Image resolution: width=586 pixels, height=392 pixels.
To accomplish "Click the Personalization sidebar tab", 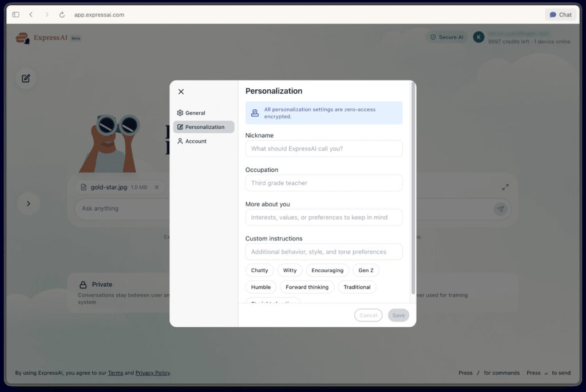I will pos(204,127).
